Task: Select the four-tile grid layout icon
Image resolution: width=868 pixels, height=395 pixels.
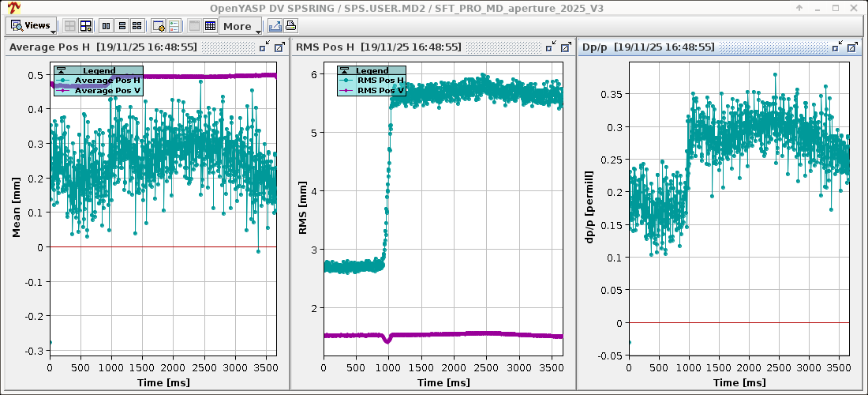Action: tap(137, 26)
